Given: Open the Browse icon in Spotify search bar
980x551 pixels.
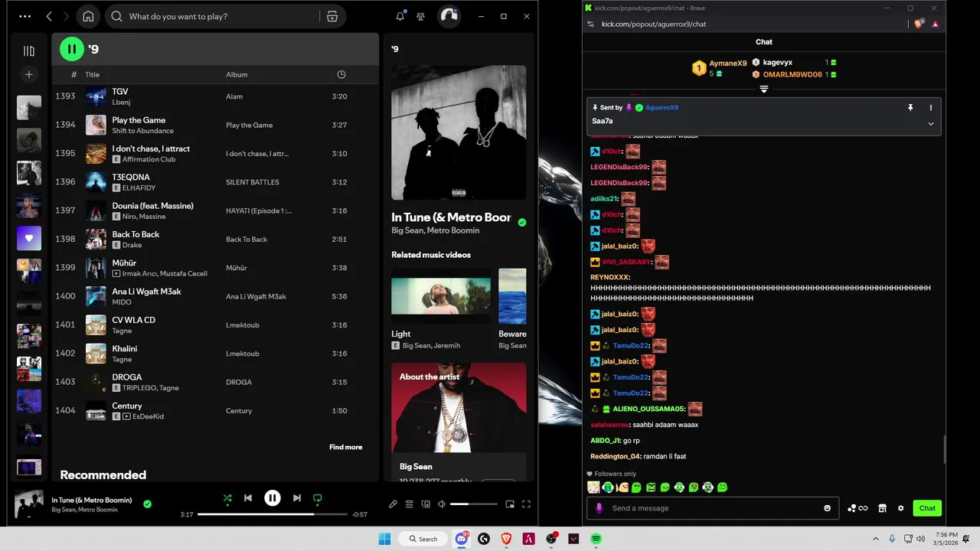Looking at the screenshot, I should coord(332,16).
